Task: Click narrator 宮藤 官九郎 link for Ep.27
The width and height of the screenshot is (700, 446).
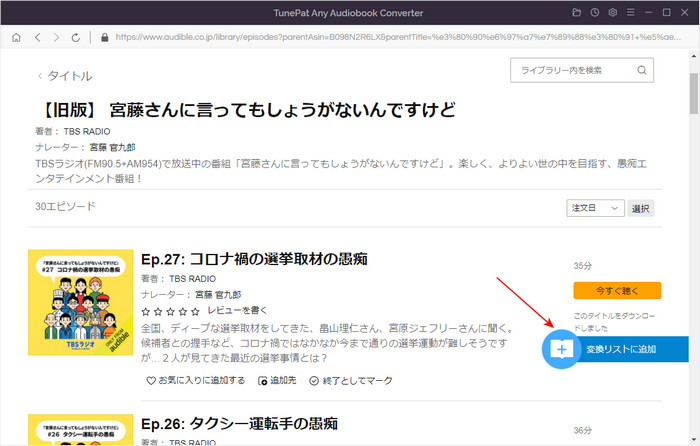Action: pyautogui.click(x=218, y=295)
